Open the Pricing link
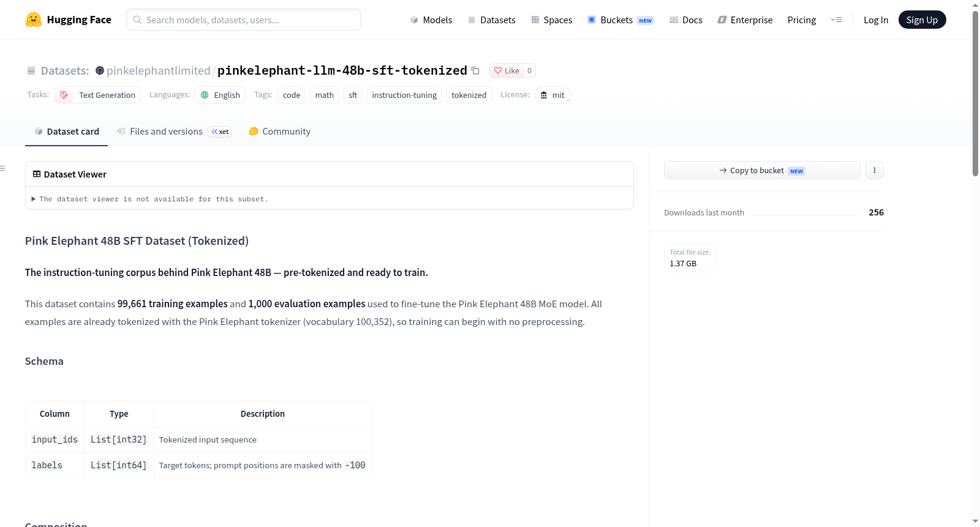This screenshot has height=527, width=980. pos(802,20)
